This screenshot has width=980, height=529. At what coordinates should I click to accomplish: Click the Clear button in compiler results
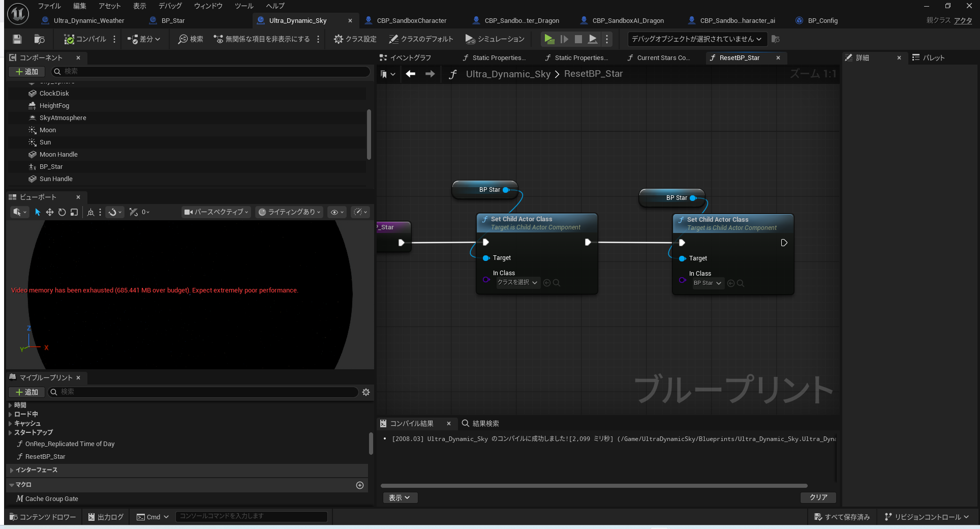pyautogui.click(x=818, y=497)
